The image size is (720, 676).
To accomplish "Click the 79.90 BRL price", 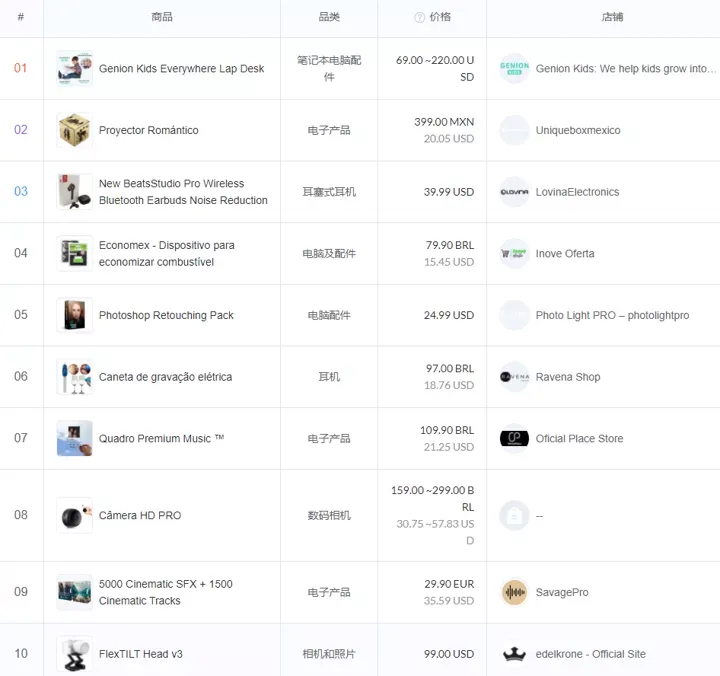I will point(450,245).
